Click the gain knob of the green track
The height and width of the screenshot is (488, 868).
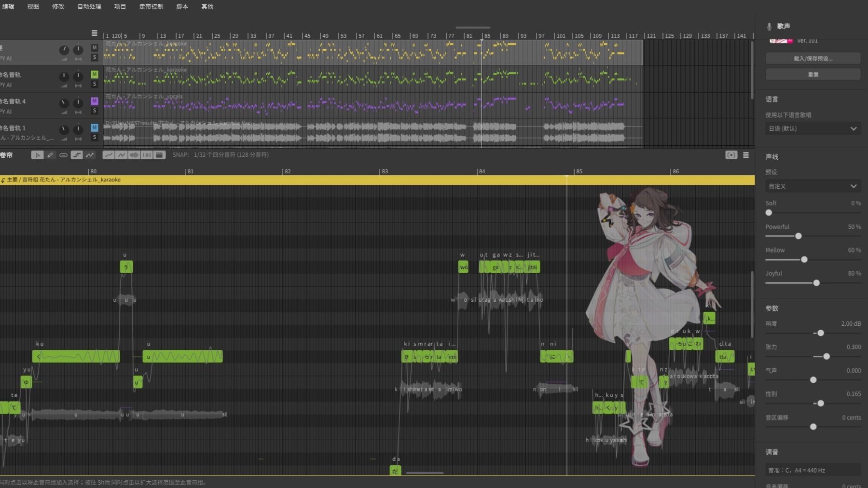point(64,77)
